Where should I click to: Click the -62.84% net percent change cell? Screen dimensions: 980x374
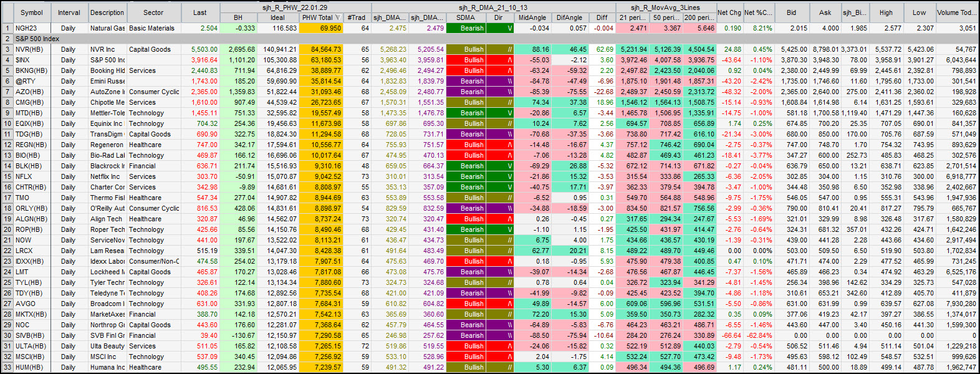pyautogui.click(x=758, y=335)
